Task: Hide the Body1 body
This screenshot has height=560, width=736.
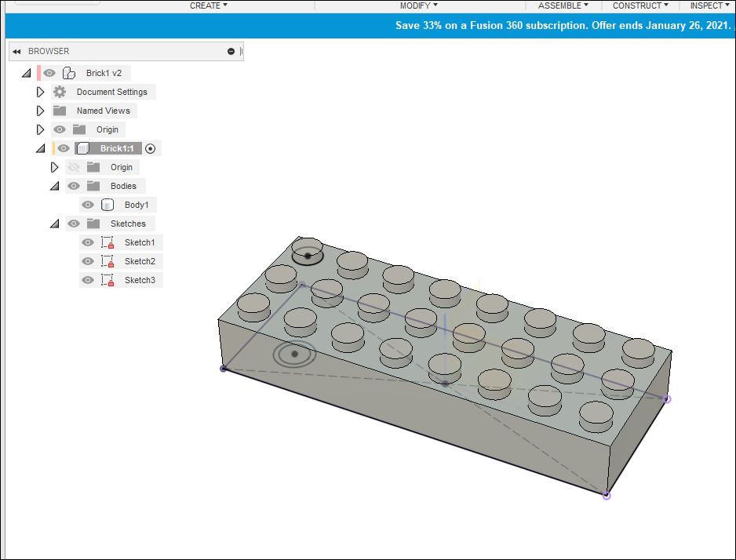Action: [x=88, y=205]
